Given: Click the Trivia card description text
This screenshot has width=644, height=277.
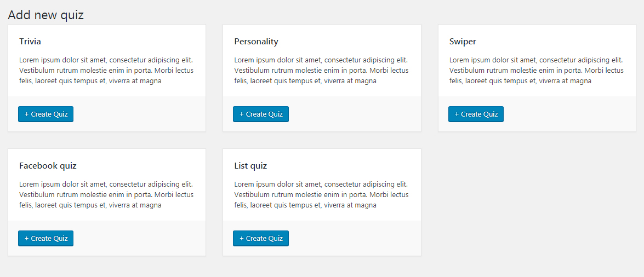Looking at the screenshot, I should (106, 70).
